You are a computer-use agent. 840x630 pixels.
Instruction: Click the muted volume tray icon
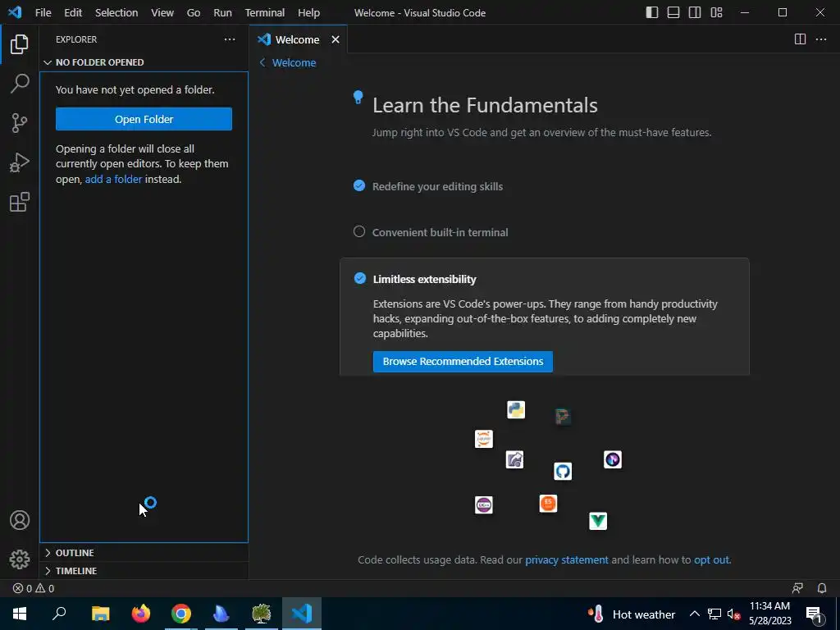tap(733, 614)
